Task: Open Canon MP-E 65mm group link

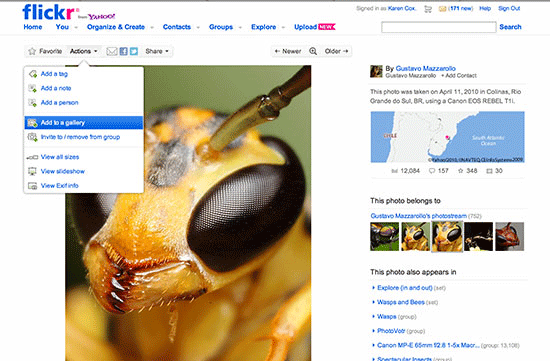Action: tap(428, 345)
